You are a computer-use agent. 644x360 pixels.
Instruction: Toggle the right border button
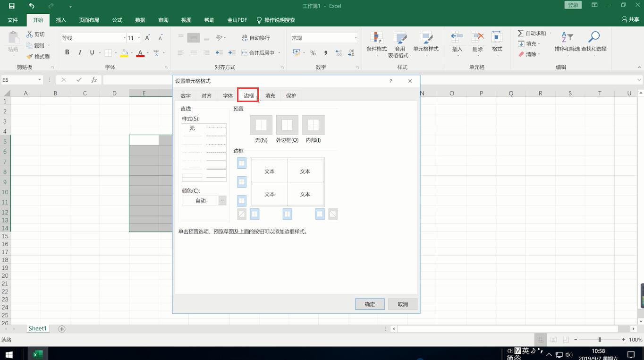coord(320,214)
